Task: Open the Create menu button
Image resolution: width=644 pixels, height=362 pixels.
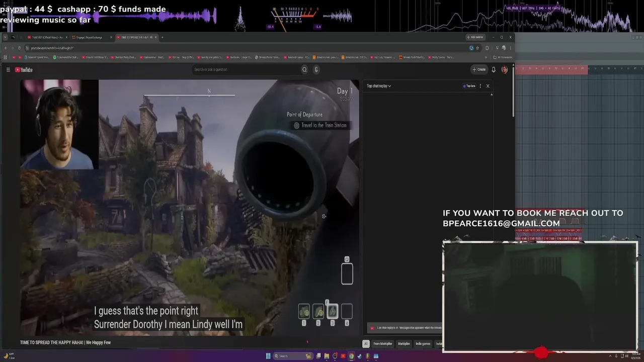Action: (x=479, y=70)
